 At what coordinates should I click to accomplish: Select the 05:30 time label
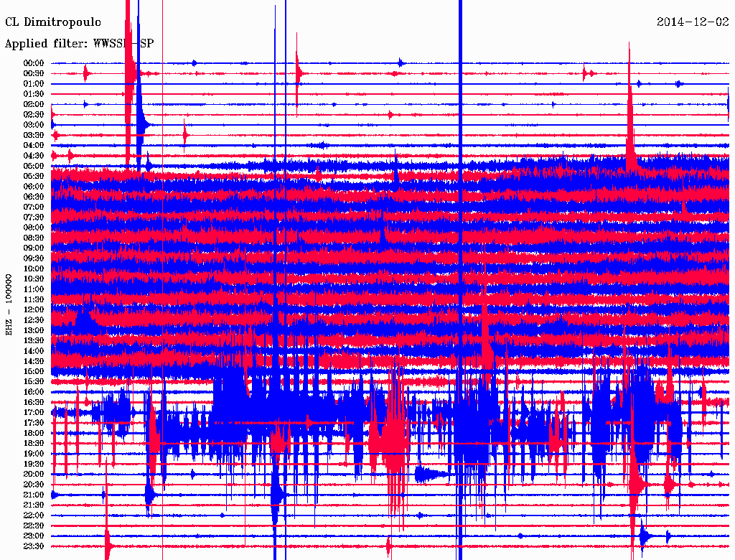click(34, 176)
